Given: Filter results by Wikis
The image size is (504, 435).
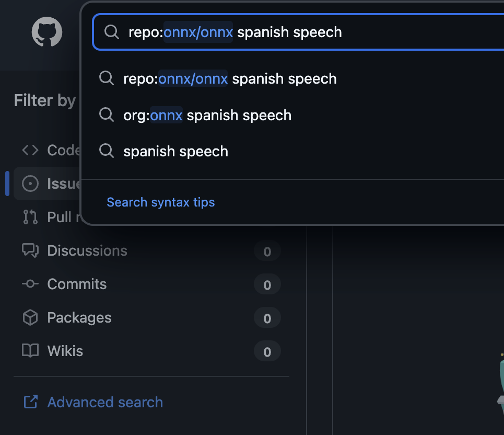Looking at the screenshot, I should [x=65, y=351].
